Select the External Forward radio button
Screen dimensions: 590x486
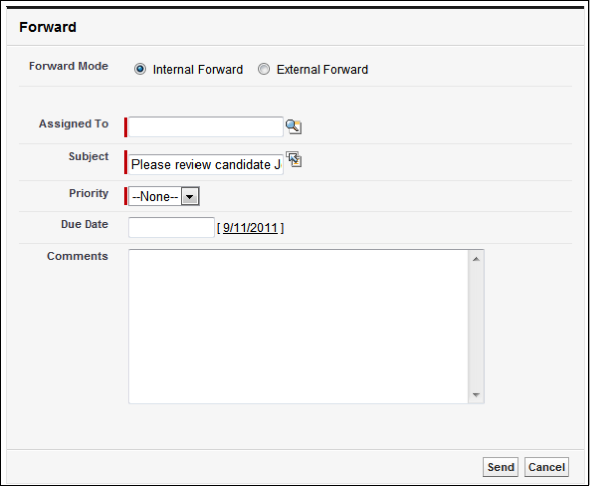(x=264, y=69)
